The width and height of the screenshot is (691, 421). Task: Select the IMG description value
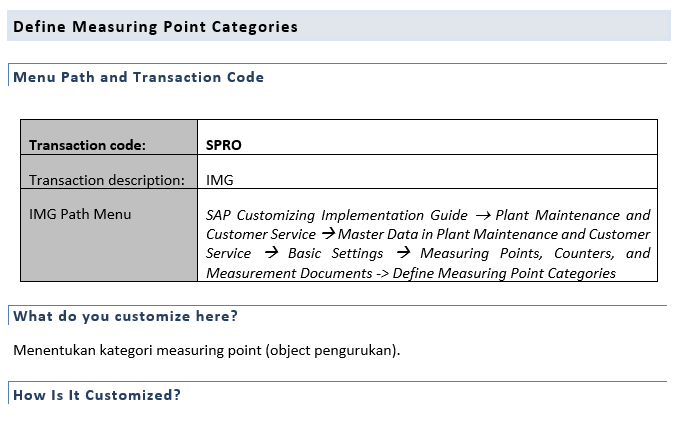coord(219,180)
